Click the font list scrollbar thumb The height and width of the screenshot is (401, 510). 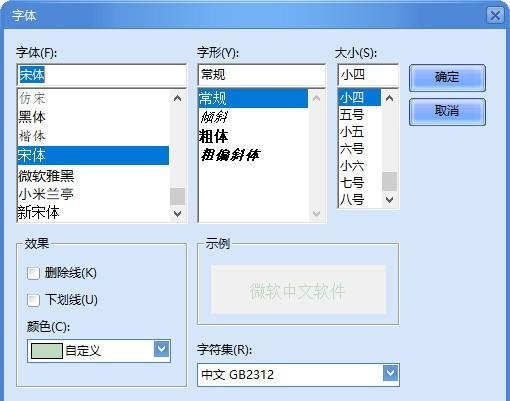(x=177, y=196)
